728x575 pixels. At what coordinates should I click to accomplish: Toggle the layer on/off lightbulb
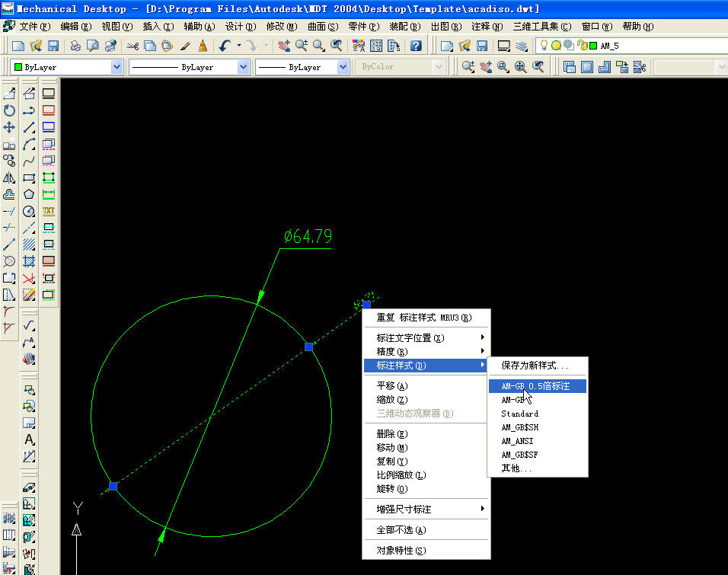(544, 45)
